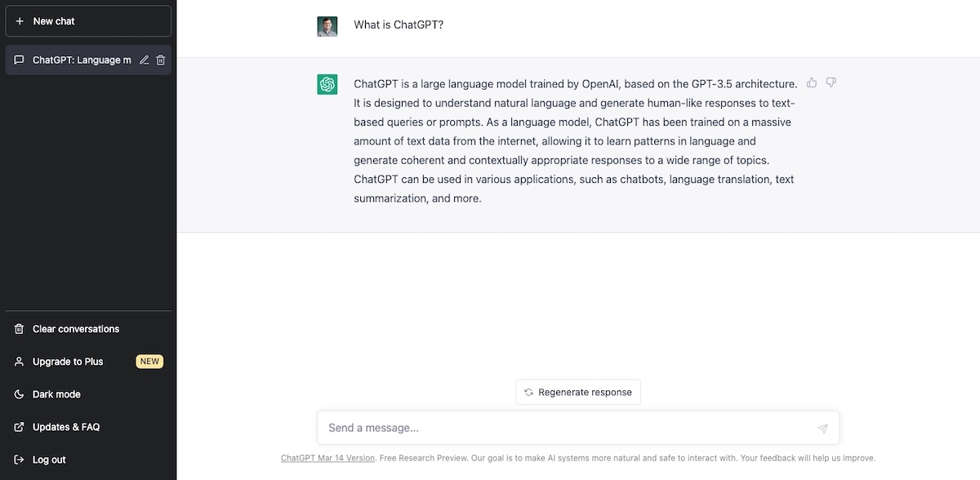Viewport: 980px width, 480px height.
Task: Click the send message paper plane icon
Action: [822, 428]
